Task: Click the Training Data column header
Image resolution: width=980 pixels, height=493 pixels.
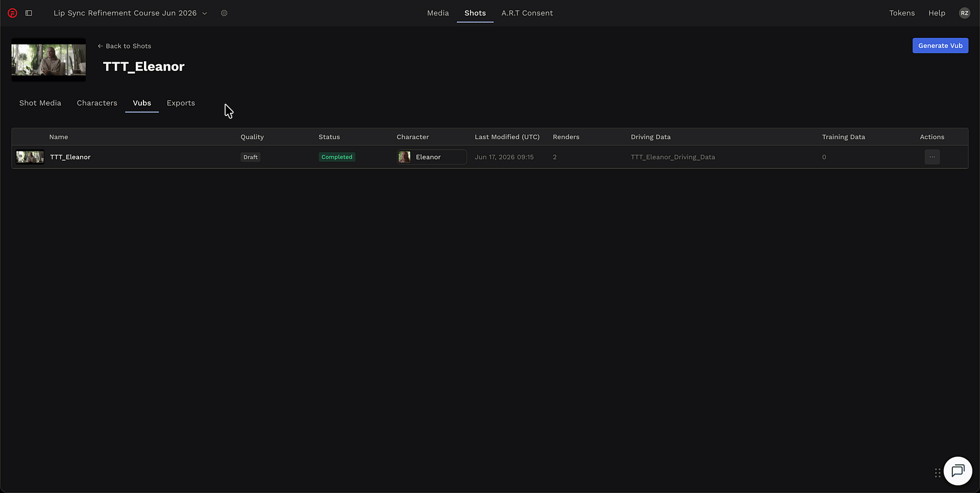Action: coord(843,137)
